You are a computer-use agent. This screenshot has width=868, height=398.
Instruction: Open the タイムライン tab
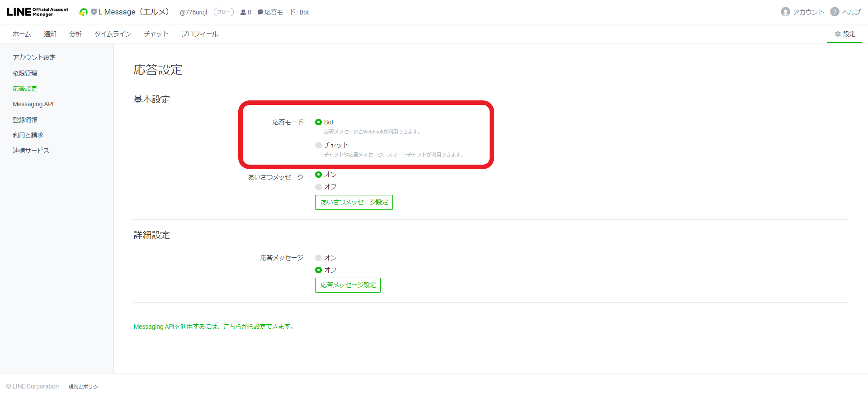pyautogui.click(x=113, y=34)
